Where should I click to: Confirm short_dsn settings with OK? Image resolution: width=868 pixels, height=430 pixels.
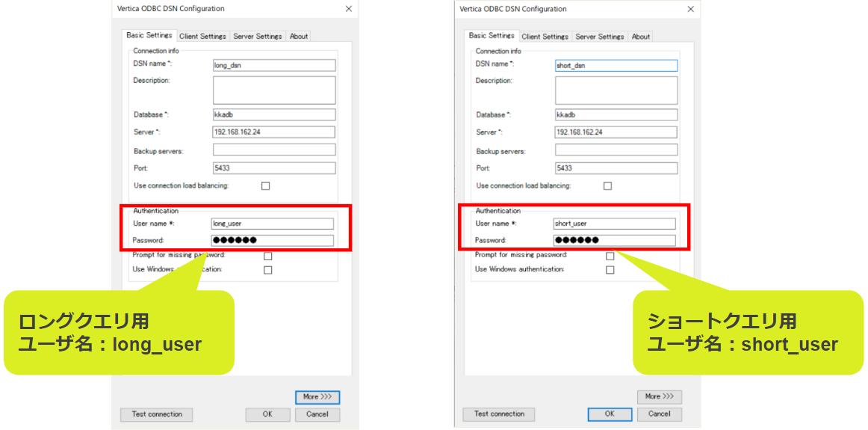coord(610,414)
